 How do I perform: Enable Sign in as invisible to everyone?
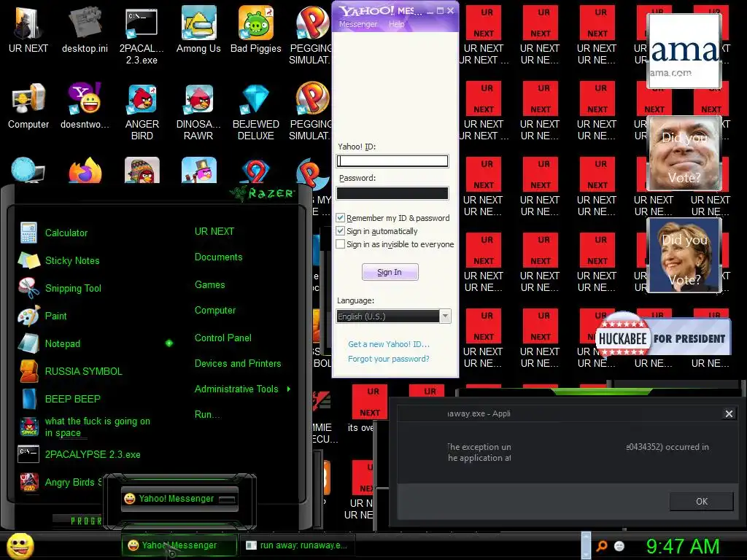click(x=340, y=244)
